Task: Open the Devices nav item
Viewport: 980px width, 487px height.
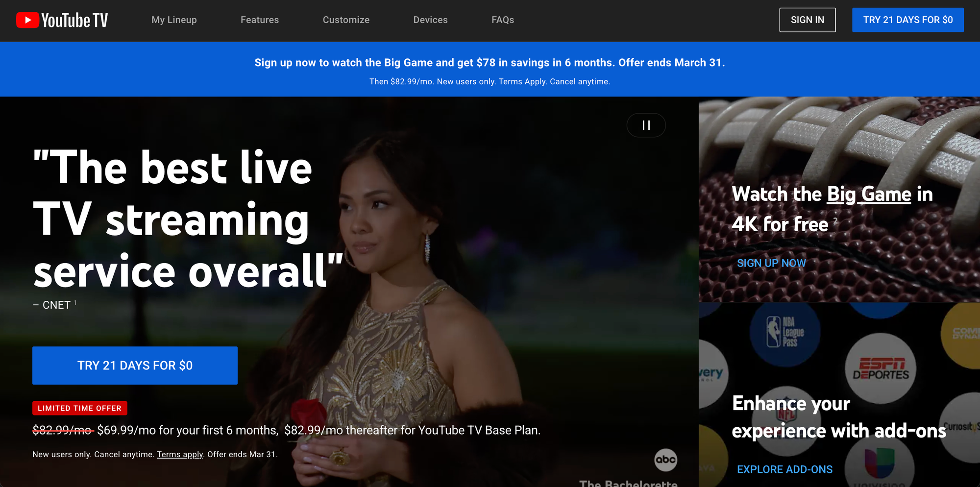Action: [x=430, y=20]
